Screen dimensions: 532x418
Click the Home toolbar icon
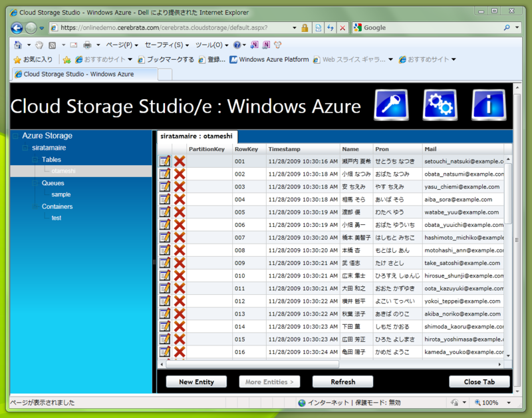(18, 45)
